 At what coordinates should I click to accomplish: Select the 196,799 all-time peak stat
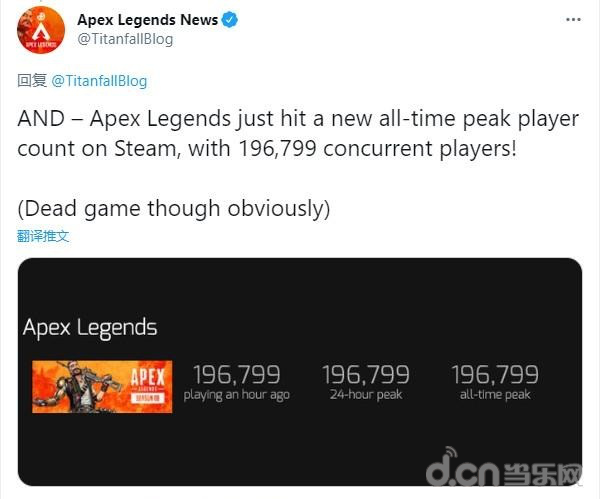point(495,382)
